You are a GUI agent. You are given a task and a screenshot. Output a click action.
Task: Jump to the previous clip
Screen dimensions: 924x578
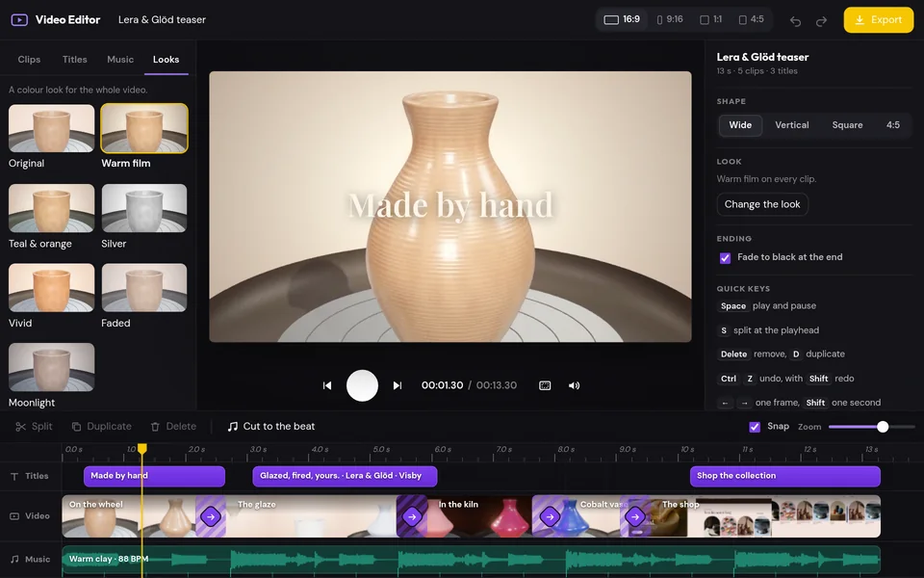point(327,385)
